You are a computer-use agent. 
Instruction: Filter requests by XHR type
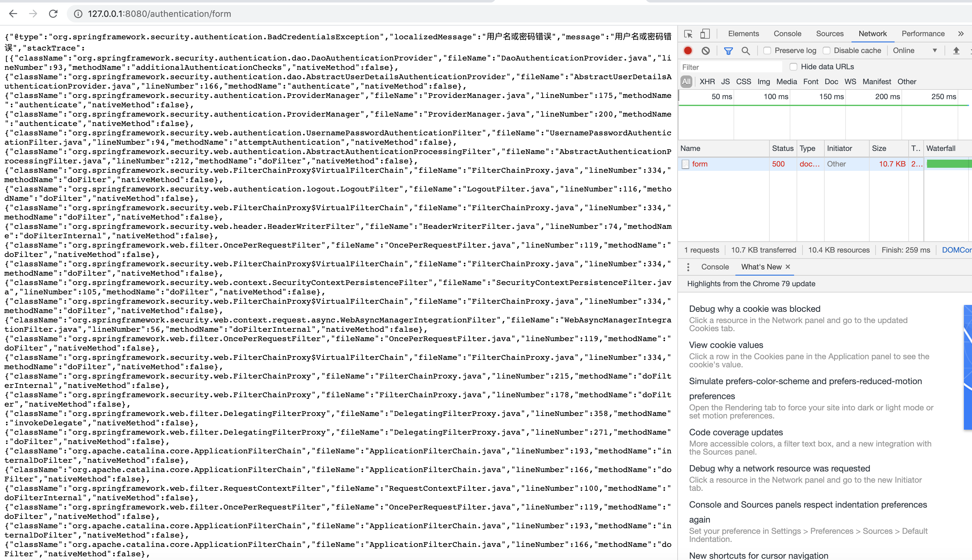(x=707, y=82)
